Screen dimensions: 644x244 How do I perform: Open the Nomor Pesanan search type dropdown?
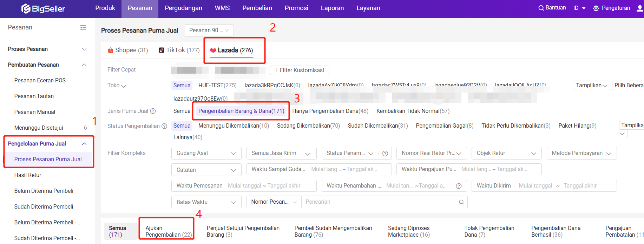click(x=274, y=202)
